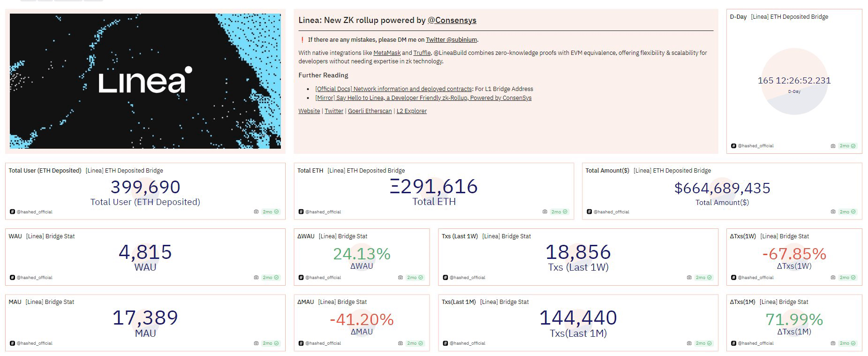Click the camera icon on the Txs(Last 1M) card
The width and height of the screenshot is (868, 356).
689,343
